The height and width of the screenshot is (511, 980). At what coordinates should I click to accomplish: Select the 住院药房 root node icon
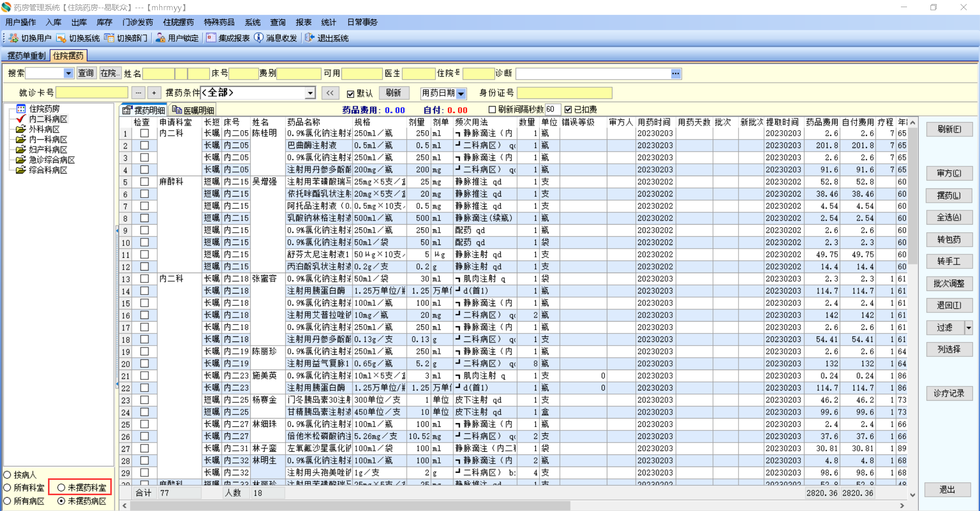[21, 109]
